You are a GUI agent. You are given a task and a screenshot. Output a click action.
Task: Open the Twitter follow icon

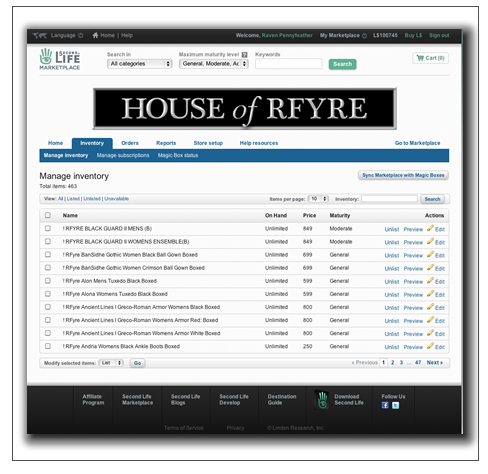point(395,405)
